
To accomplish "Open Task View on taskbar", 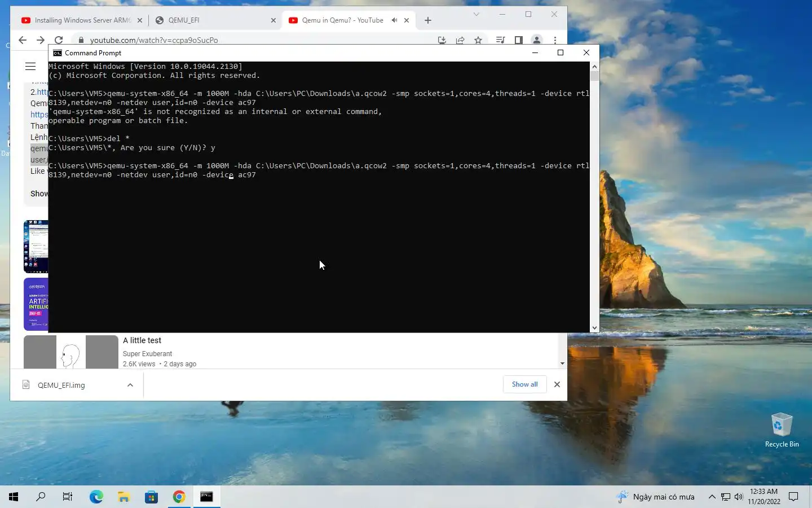I will [x=68, y=497].
